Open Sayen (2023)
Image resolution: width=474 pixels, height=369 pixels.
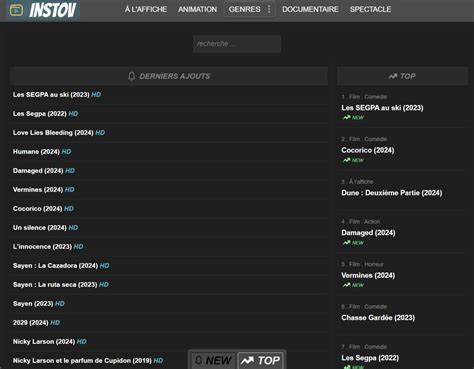[x=33, y=304]
